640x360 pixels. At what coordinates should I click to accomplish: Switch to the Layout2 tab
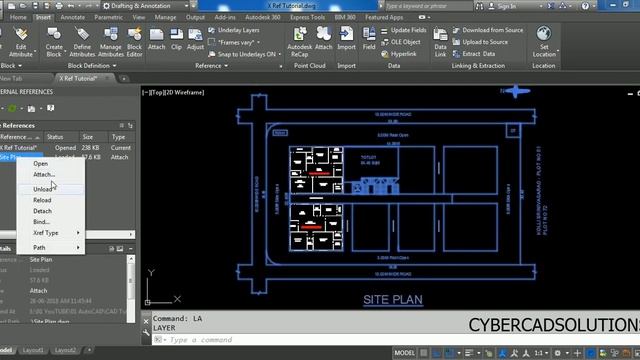(65, 350)
